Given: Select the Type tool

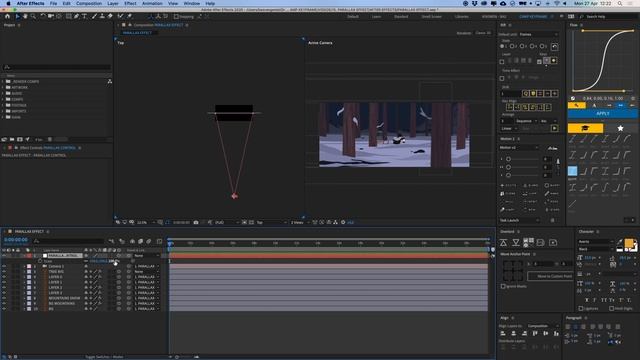Looking at the screenshot, I should click(84, 16).
